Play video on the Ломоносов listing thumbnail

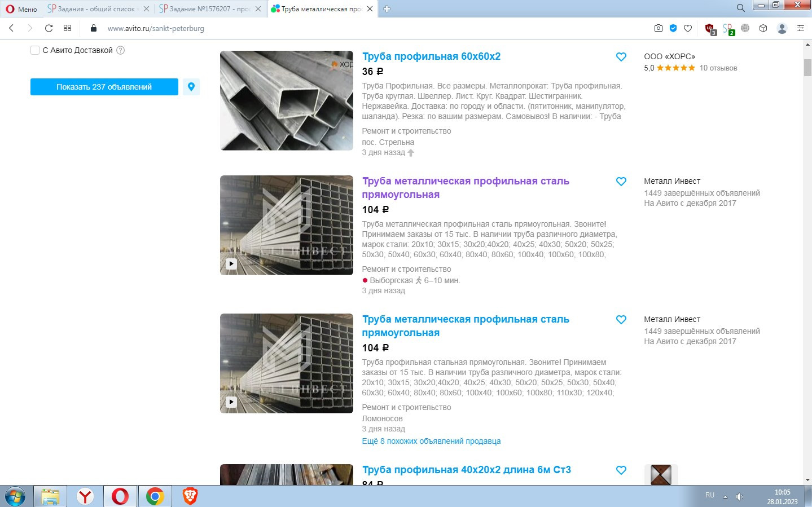(231, 402)
